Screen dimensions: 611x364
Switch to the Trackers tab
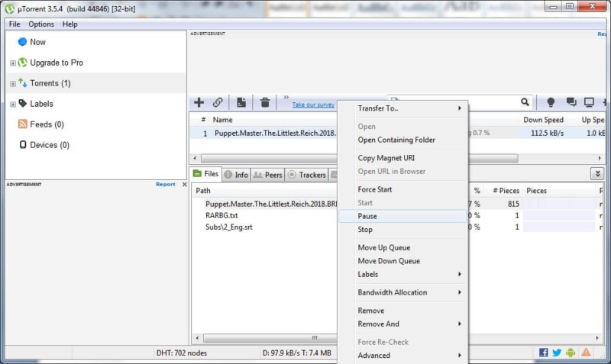pos(307,175)
